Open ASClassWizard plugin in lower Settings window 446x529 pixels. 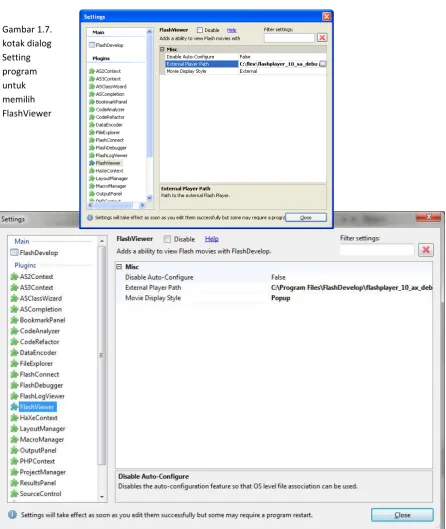click(36, 298)
